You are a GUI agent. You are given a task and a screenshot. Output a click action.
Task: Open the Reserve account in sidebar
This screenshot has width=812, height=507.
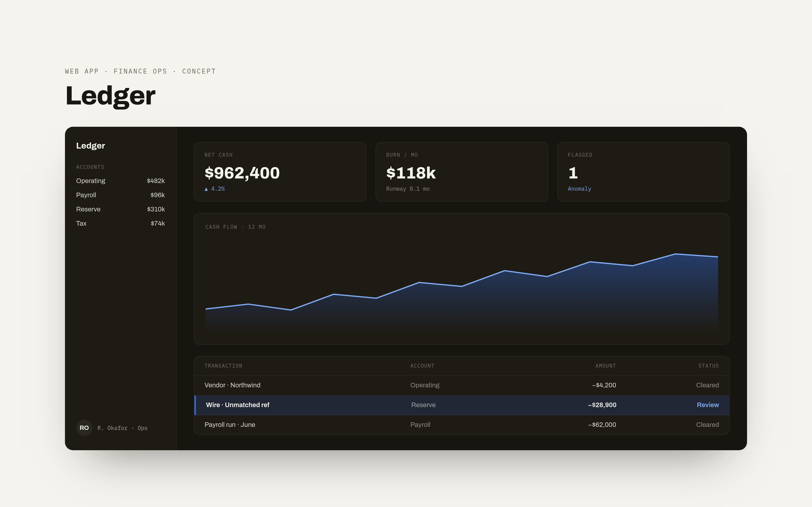(121, 209)
